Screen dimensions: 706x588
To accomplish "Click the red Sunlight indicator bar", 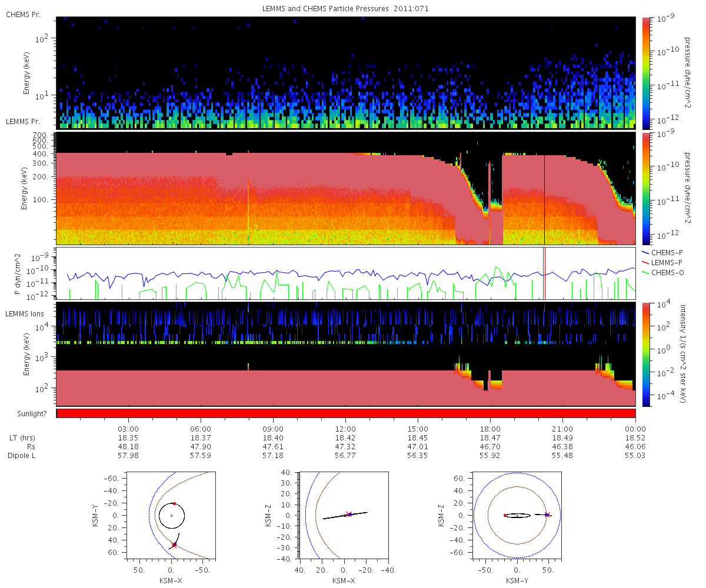I will pyautogui.click(x=346, y=413).
